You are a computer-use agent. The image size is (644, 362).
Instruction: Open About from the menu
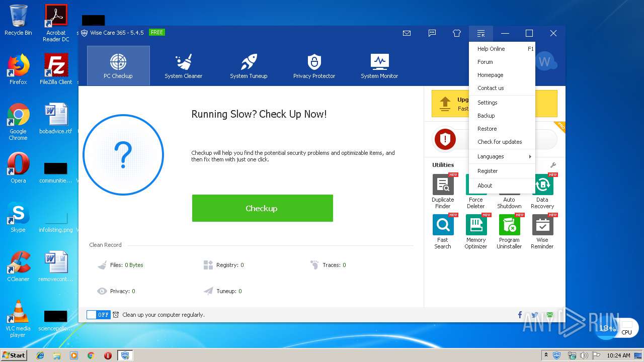(x=502, y=186)
